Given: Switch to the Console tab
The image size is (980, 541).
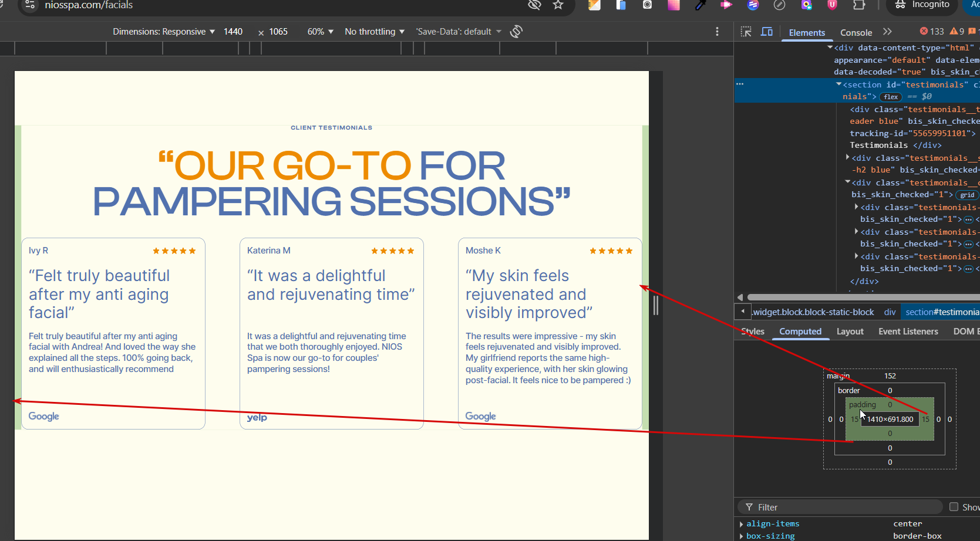Looking at the screenshot, I should click(856, 33).
